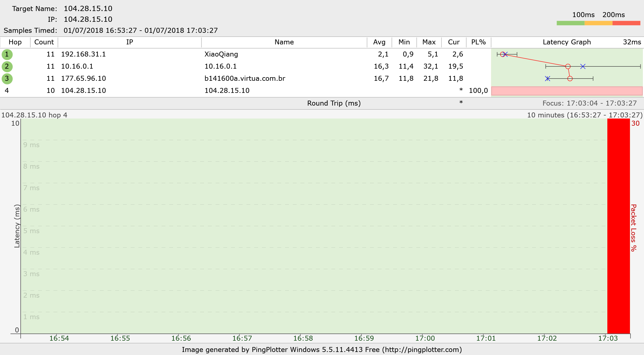Select the 104.28.15.10 cell in the hop 4 IP column
Viewport: 644px width, 355px height.
pos(84,91)
